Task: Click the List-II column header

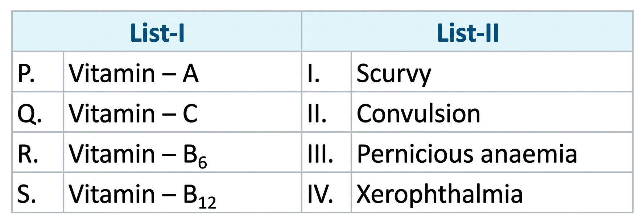Action: click(468, 33)
